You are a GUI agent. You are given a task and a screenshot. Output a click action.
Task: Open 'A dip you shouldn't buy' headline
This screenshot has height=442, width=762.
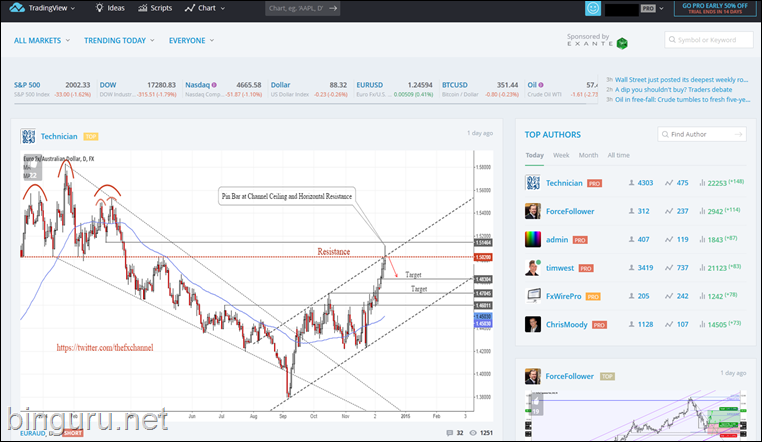coord(674,89)
